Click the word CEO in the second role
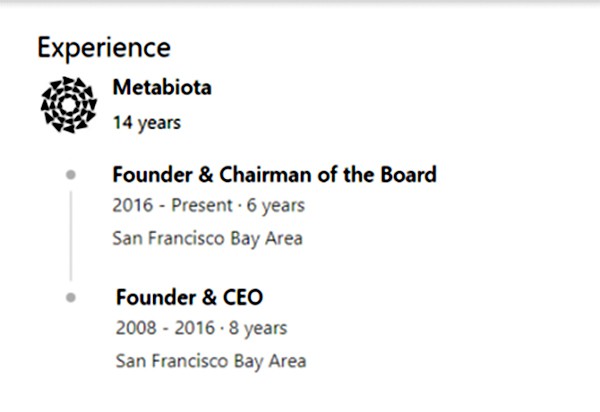This screenshot has width=600, height=412. pyautogui.click(x=243, y=297)
